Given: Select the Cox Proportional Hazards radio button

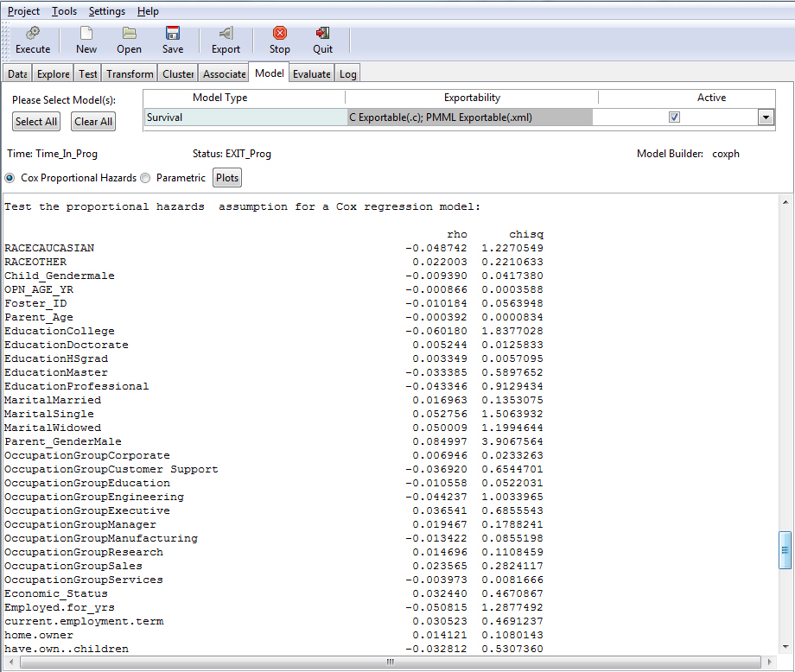Looking at the screenshot, I should pyautogui.click(x=10, y=178).
